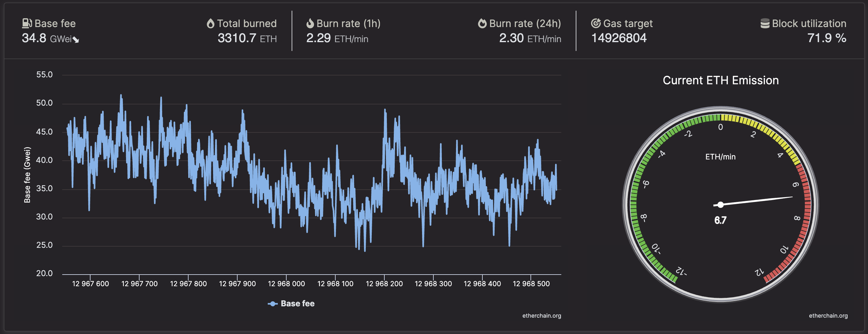868x334 pixels.
Task: Click the flame icon beside Burn rate (1h)
Action: [310, 23]
